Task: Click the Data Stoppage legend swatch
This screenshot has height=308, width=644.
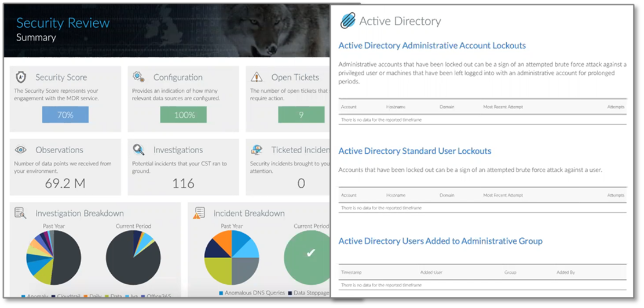Action: [x=290, y=293]
